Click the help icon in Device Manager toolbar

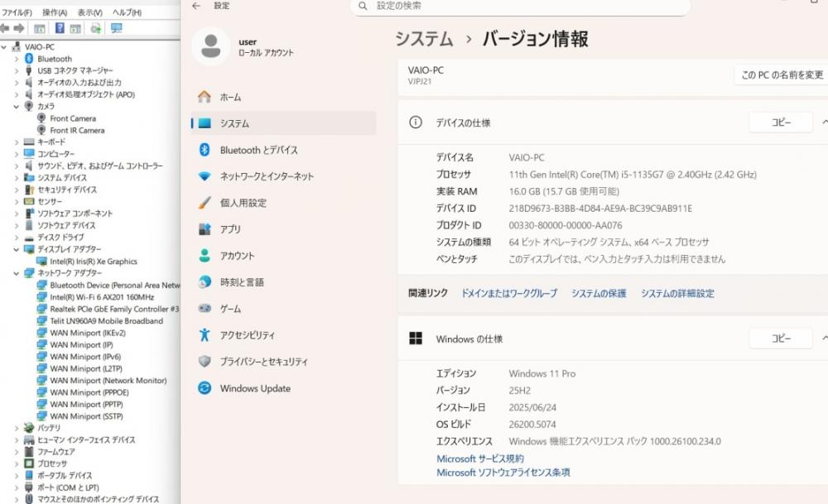tap(60, 28)
